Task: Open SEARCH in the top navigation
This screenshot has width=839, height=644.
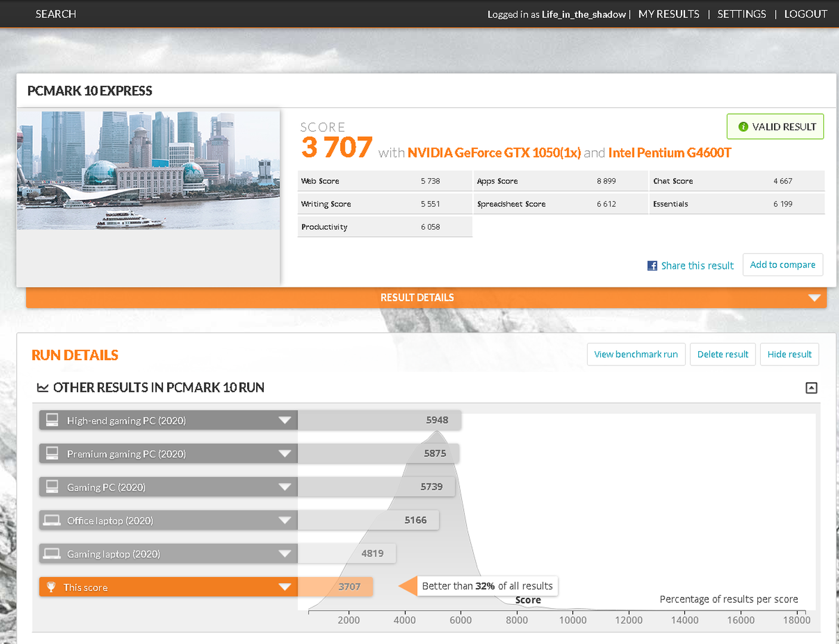Action: click(55, 14)
